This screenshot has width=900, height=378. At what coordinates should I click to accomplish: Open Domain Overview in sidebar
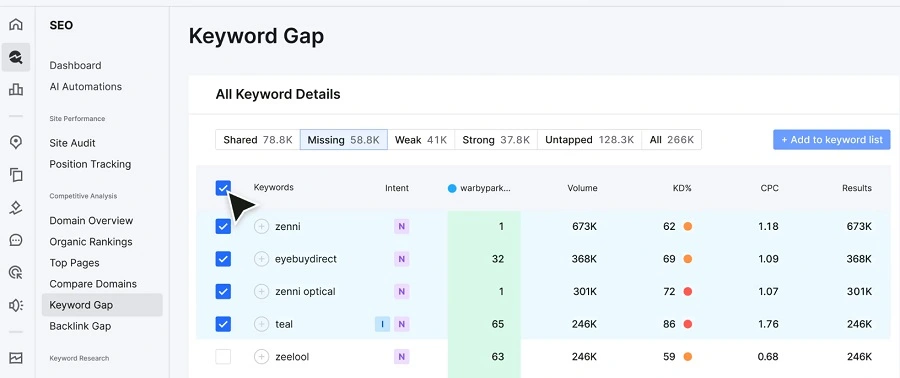pyautogui.click(x=91, y=220)
